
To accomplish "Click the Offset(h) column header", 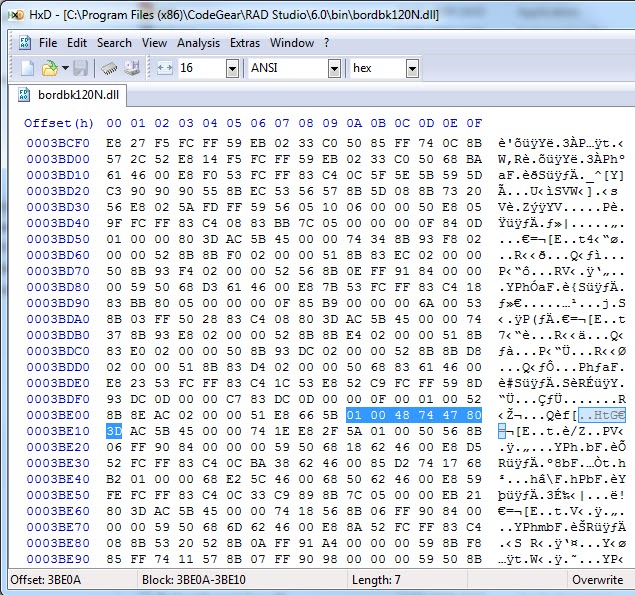I will pyautogui.click(x=59, y=123).
